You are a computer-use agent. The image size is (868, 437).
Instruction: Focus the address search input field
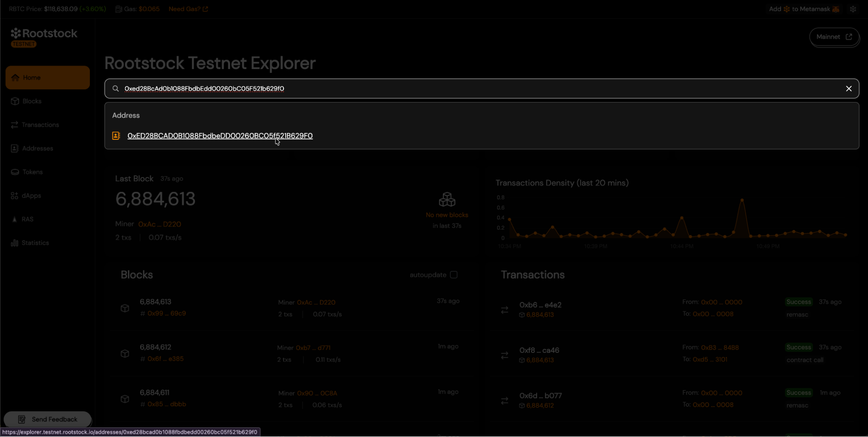click(x=478, y=89)
